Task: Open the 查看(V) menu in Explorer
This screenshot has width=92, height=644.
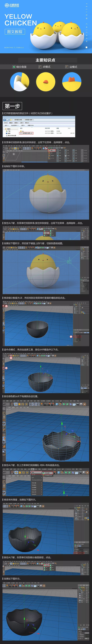Action: [x=16, y=123]
